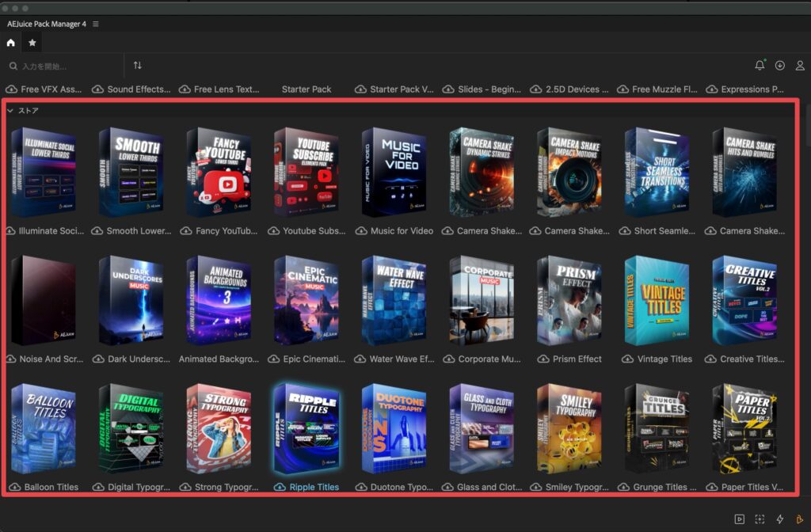The image size is (811, 532).
Task: Download Expressions Pack cloud icon
Action: coord(712,89)
